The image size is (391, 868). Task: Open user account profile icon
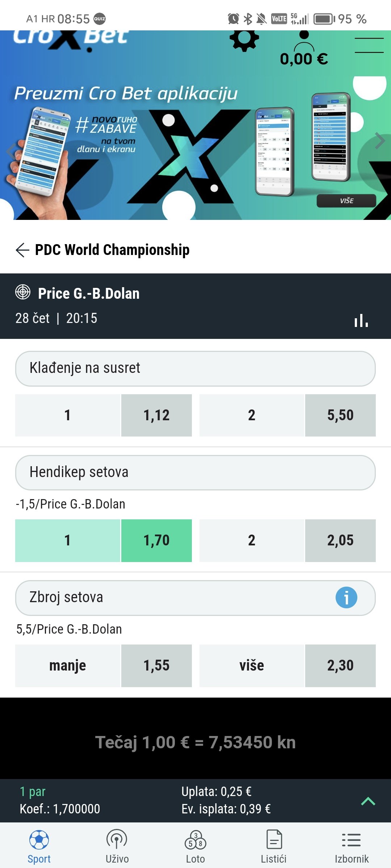tap(304, 42)
